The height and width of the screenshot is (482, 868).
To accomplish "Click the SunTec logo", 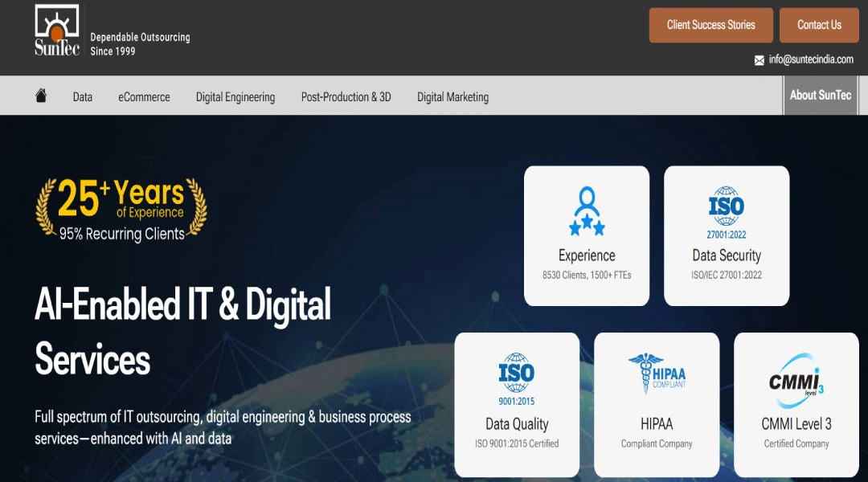I will pyautogui.click(x=57, y=30).
